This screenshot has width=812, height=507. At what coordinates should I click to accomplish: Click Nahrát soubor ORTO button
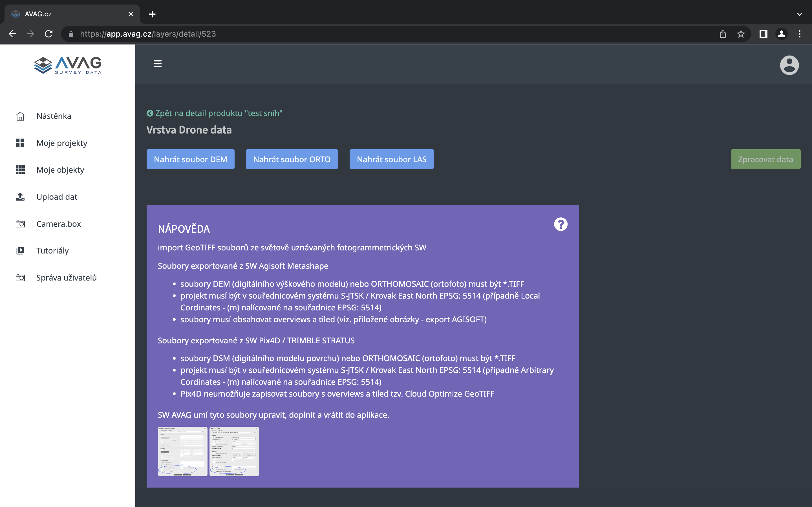(292, 159)
